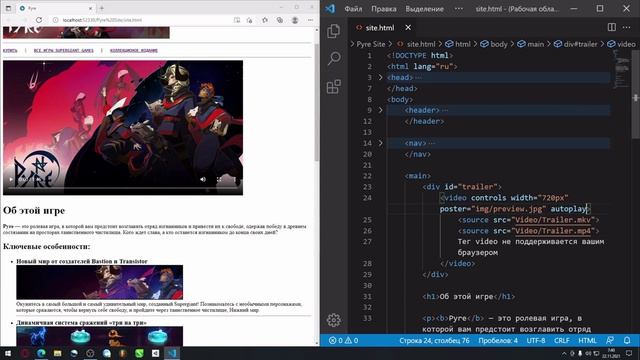The width and height of the screenshot is (640, 360).
Task: Follow the КУПИТЬ link
Action: [10, 50]
